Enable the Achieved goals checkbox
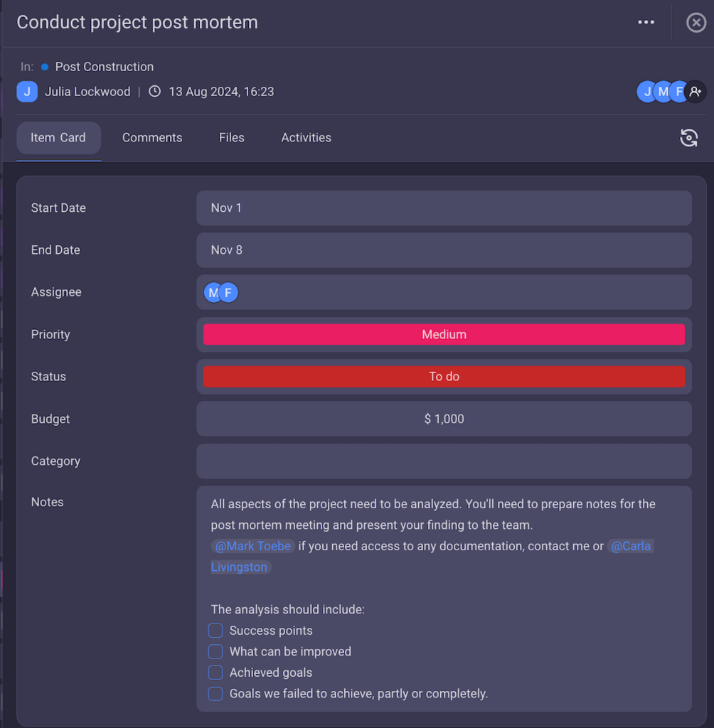The image size is (714, 728). [x=215, y=673]
